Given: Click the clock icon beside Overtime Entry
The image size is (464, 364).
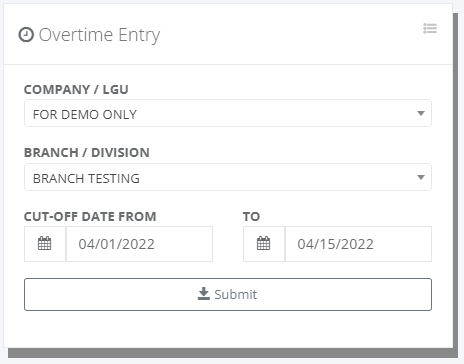Looking at the screenshot, I should 26,35.
